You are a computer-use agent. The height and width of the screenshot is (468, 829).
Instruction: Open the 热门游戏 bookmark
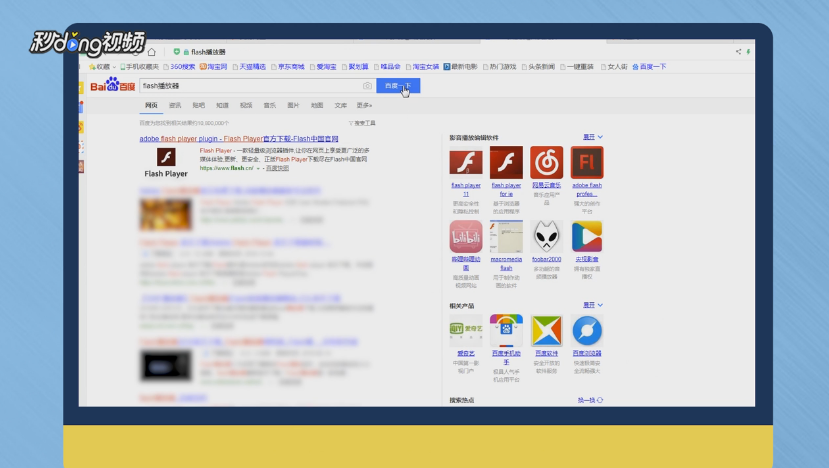pos(500,67)
